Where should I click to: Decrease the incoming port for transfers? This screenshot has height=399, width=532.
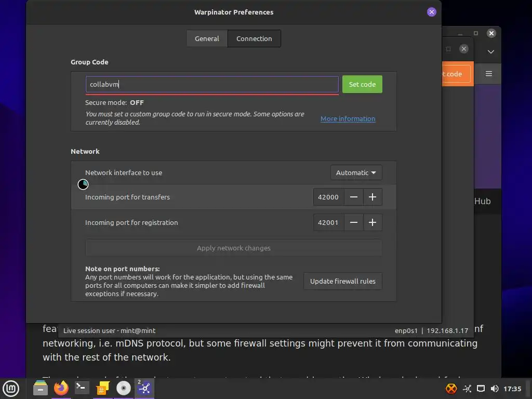point(353,197)
